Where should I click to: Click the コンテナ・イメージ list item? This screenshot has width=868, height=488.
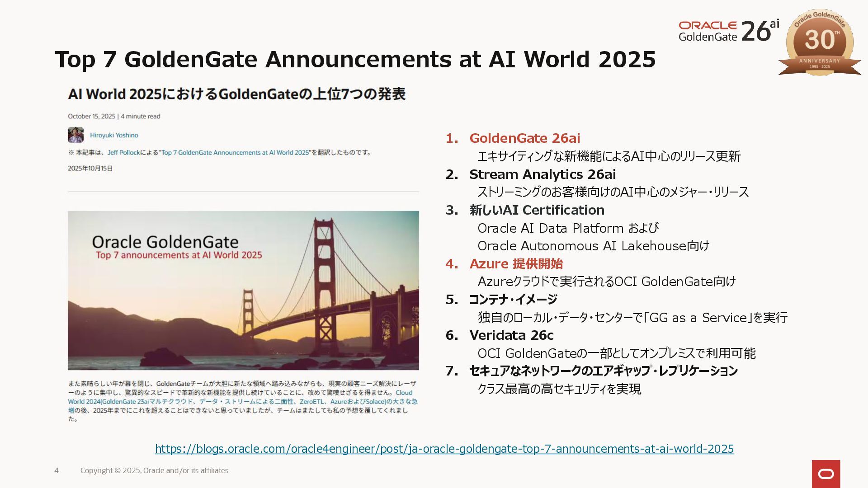[x=513, y=300]
